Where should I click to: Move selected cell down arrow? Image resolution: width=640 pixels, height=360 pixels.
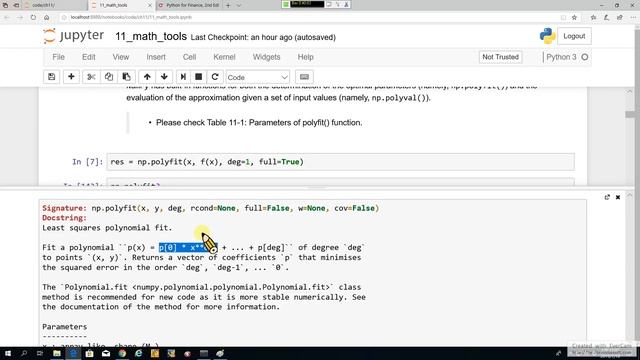click(x=164, y=77)
